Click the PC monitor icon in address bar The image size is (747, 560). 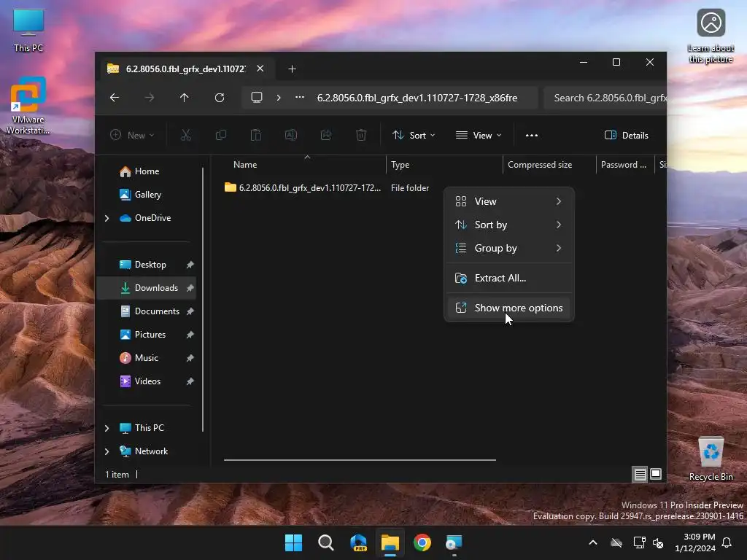point(257,98)
